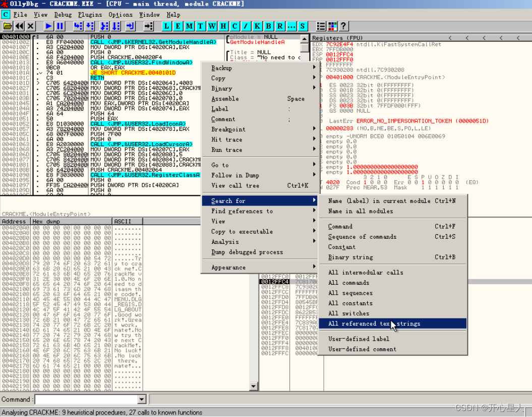Choose Comment from context menu
The width and height of the screenshot is (532, 417).
click(260, 119)
